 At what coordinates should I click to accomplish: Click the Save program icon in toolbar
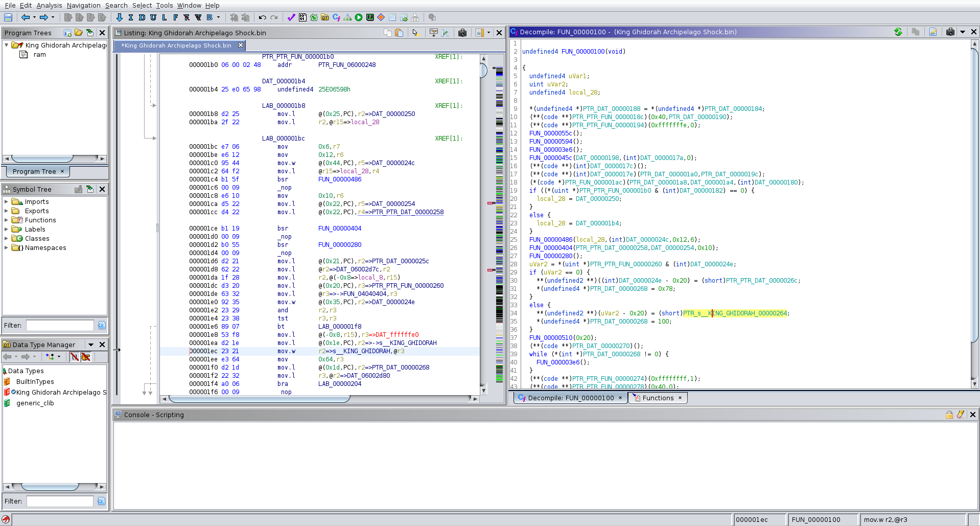[8, 17]
